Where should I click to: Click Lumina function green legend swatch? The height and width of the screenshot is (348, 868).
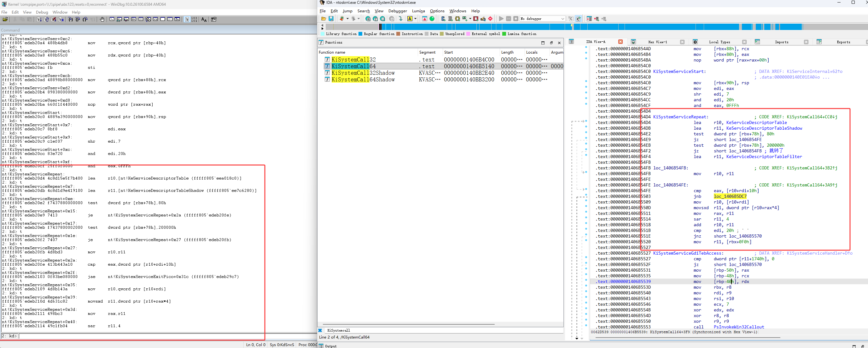(x=504, y=34)
